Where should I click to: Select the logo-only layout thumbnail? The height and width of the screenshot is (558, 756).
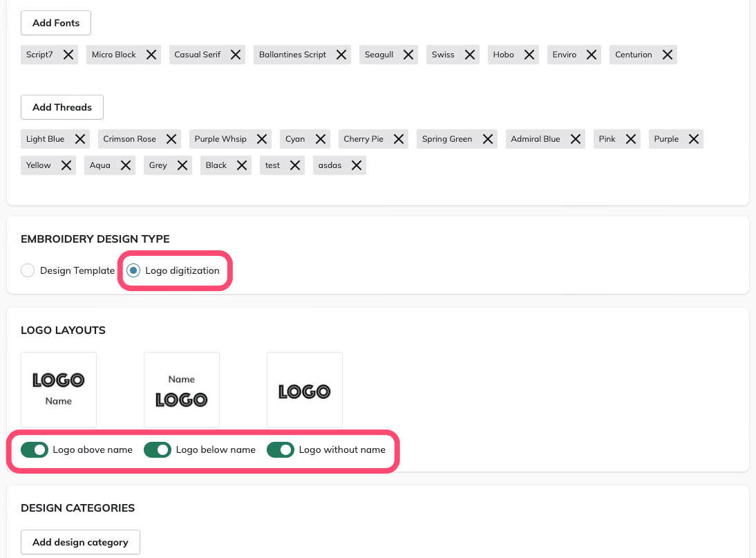(x=305, y=390)
